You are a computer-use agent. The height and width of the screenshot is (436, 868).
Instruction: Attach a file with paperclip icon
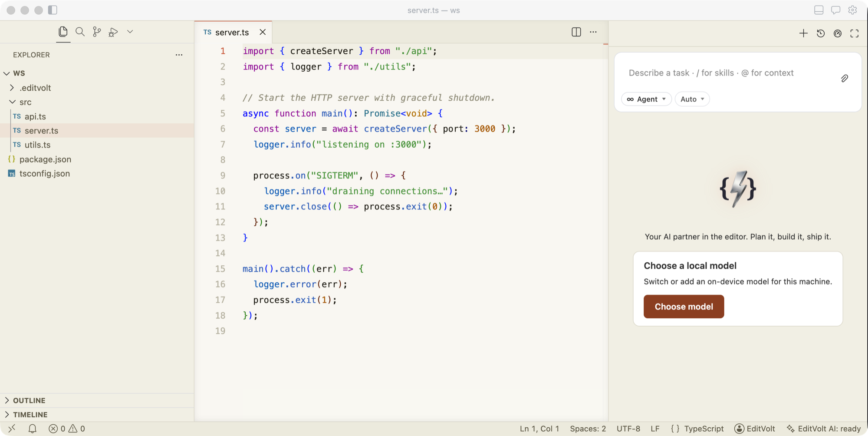[x=844, y=78]
